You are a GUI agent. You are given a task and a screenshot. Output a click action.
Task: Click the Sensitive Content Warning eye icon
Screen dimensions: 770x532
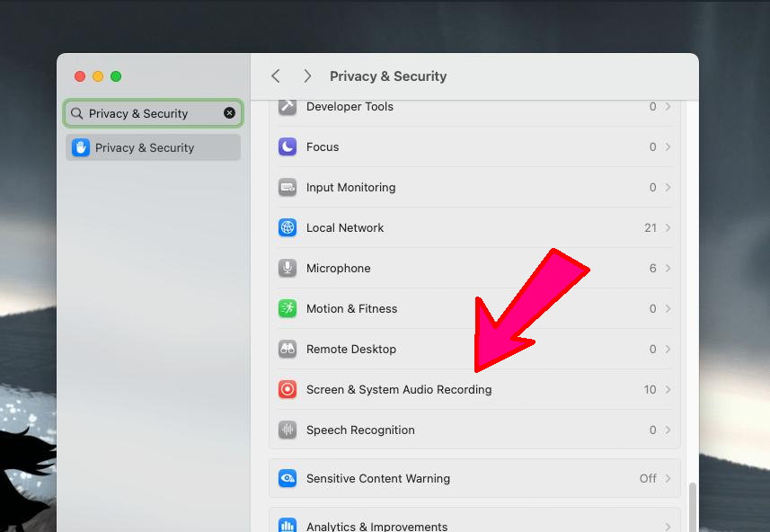(288, 478)
